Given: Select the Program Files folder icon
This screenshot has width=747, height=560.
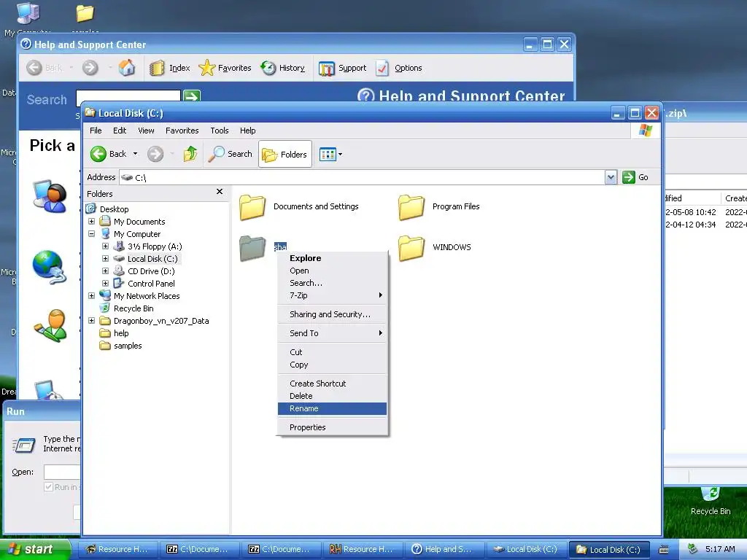Looking at the screenshot, I should pyautogui.click(x=411, y=207).
